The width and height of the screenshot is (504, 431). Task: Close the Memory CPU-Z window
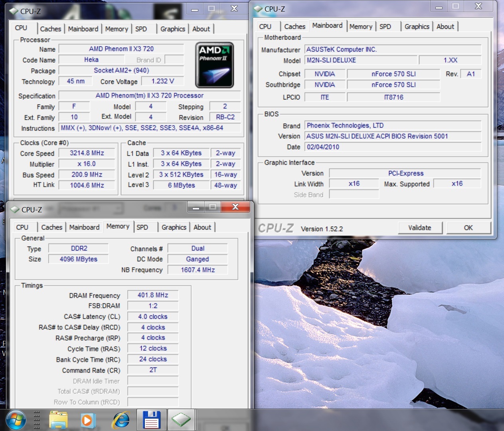point(235,206)
